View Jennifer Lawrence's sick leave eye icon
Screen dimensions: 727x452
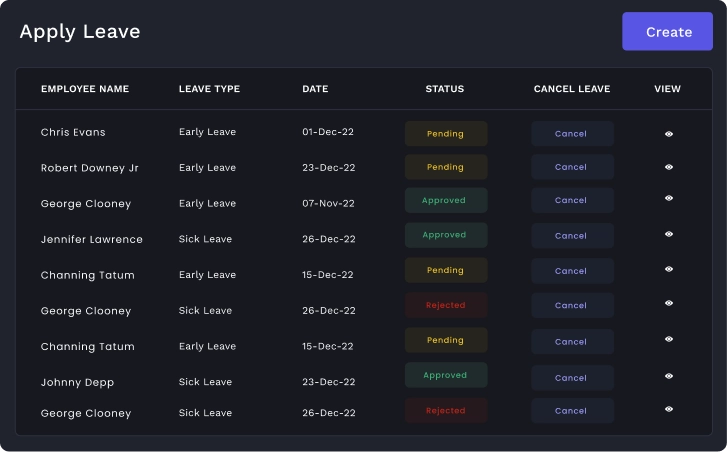coord(669,235)
